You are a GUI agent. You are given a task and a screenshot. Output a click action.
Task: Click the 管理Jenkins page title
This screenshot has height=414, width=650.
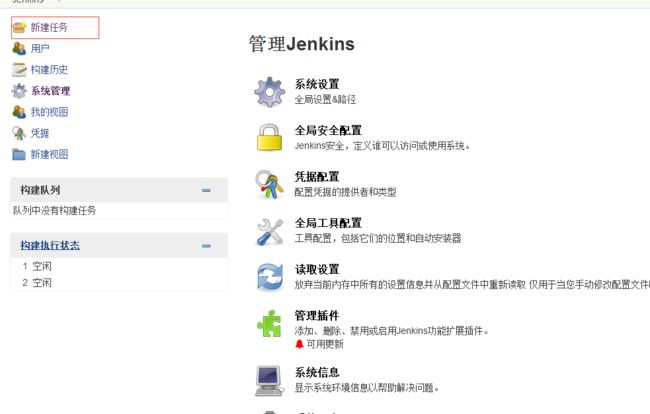(302, 44)
